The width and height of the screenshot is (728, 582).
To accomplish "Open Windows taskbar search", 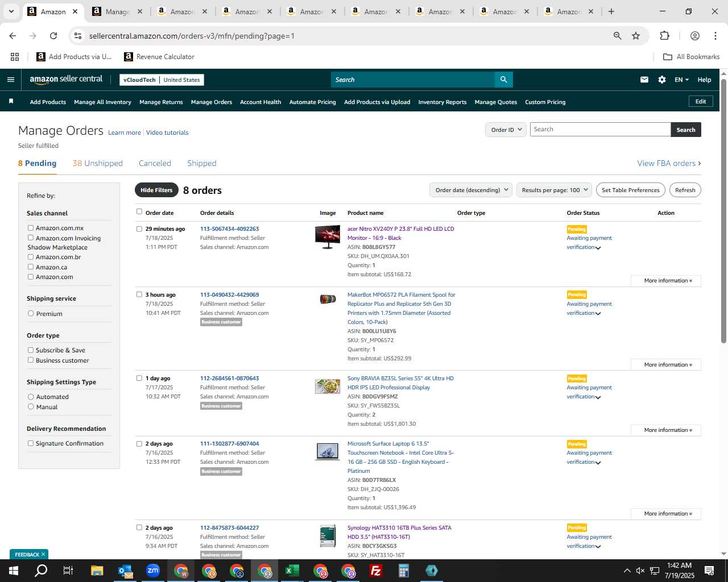I will pyautogui.click(x=41, y=571).
